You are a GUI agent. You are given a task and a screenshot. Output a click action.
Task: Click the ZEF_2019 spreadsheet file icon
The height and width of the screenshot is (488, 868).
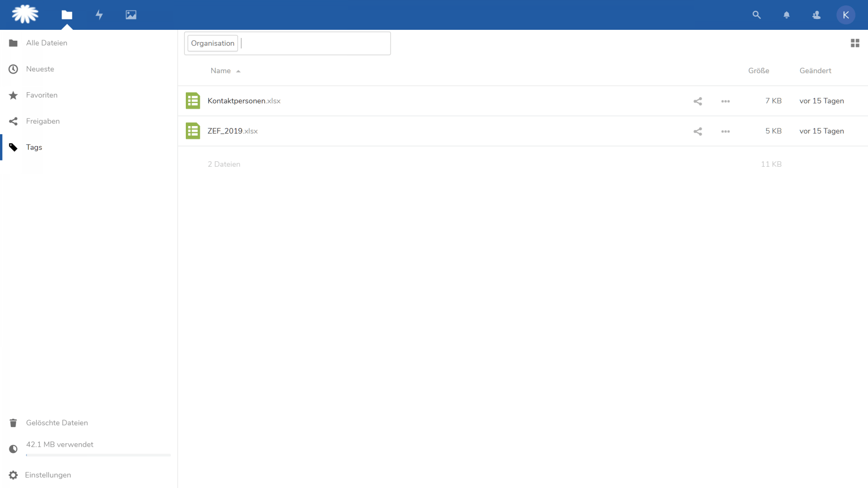coord(193,131)
